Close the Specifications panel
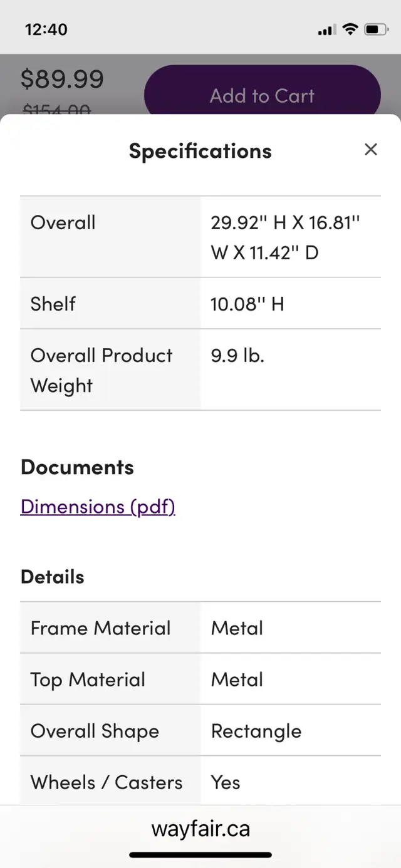Screen dimensions: 401x868 (371, 150)
